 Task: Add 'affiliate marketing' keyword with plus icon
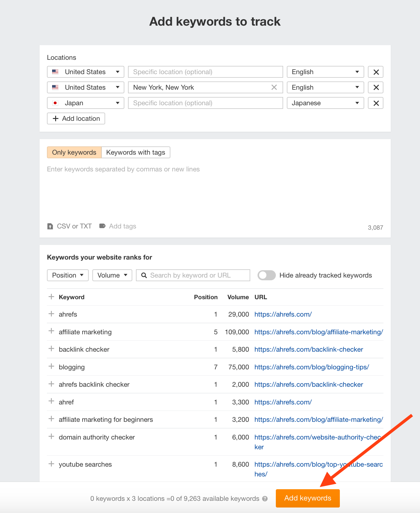pos(52,331)
